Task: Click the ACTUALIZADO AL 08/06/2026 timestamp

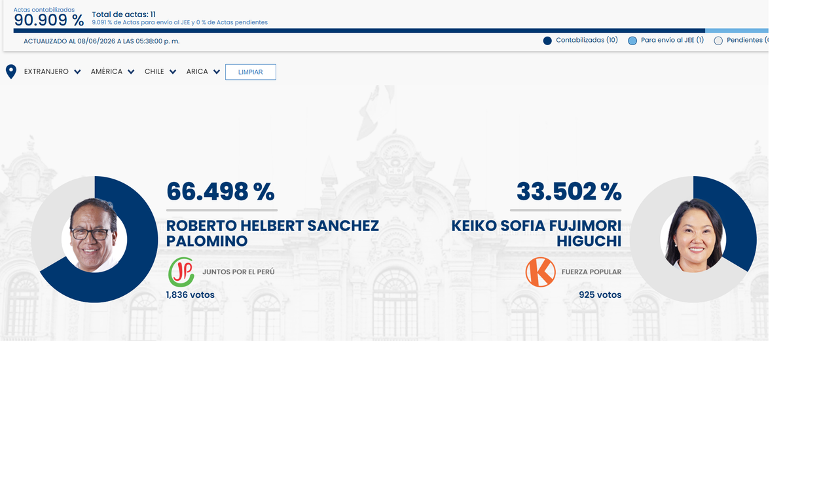Action: [x=101, y=41]
